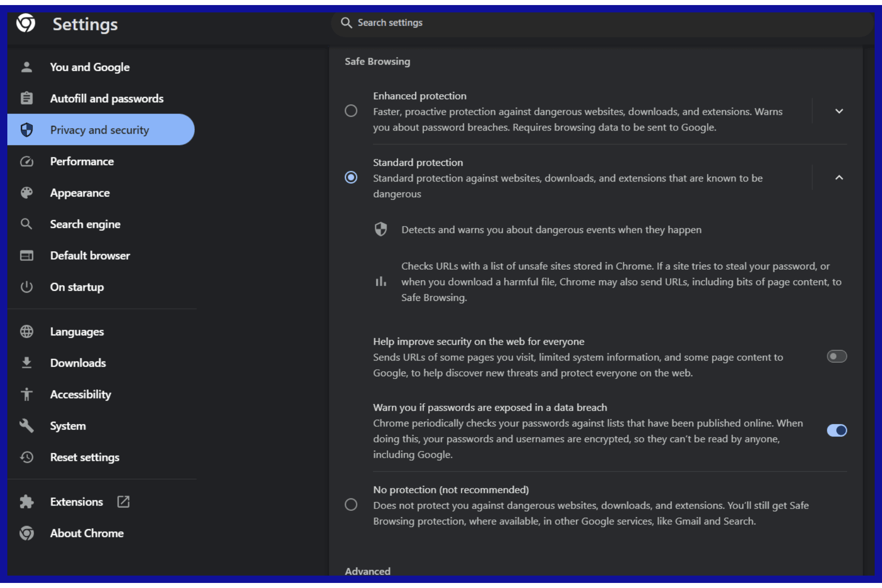Click the Privacy and security shield icon
This screenshot has width=882, height=588.
(x=26, y=129)
